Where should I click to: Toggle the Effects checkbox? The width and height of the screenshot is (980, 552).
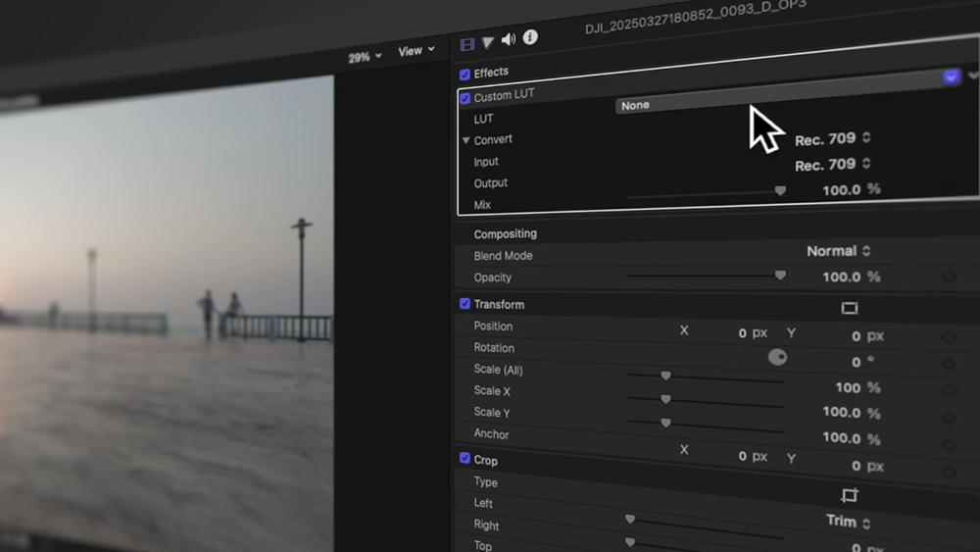[x=465, y=75]
